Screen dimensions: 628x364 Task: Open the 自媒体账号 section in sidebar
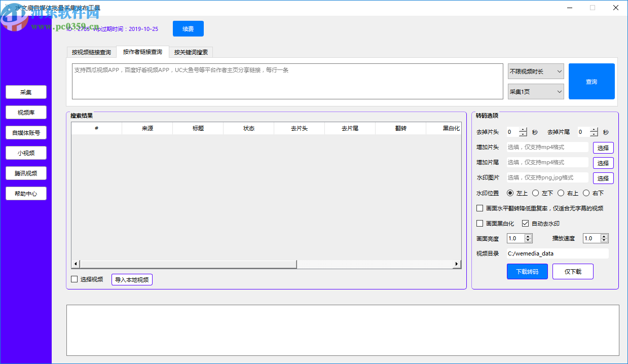click(26, 133)
